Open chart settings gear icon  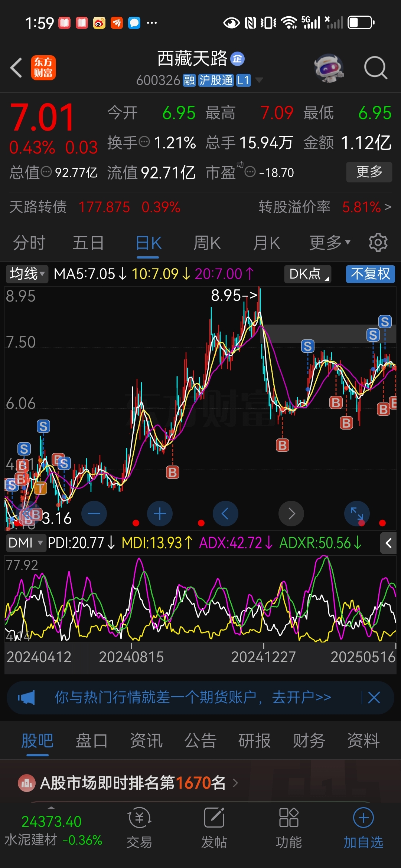pos(378,243)
